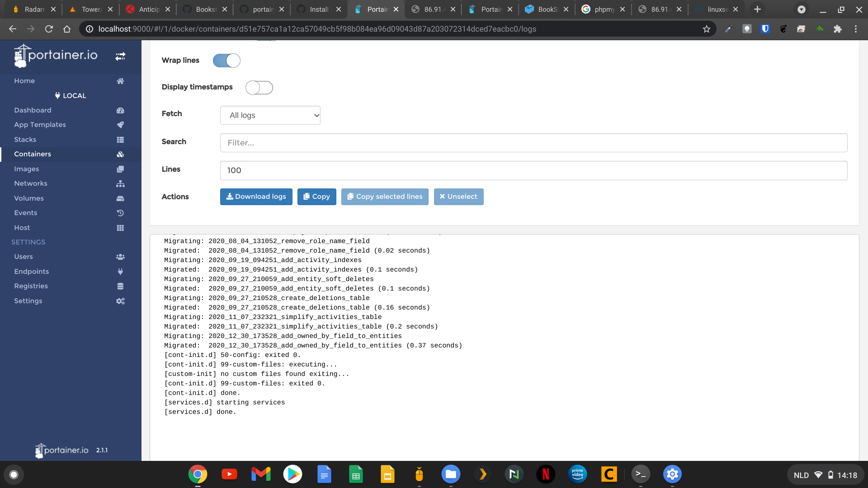Image resolution: width=868 pixels, height=488 pixels.
Task: Click into the Lines input field
Action: click(533, 170)
